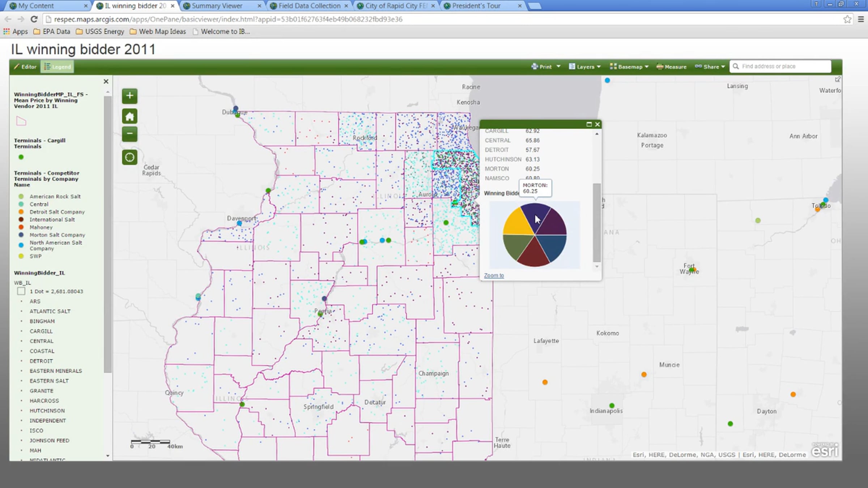
Task: Open the Welcome to IB bookmark
Action: 221,31
